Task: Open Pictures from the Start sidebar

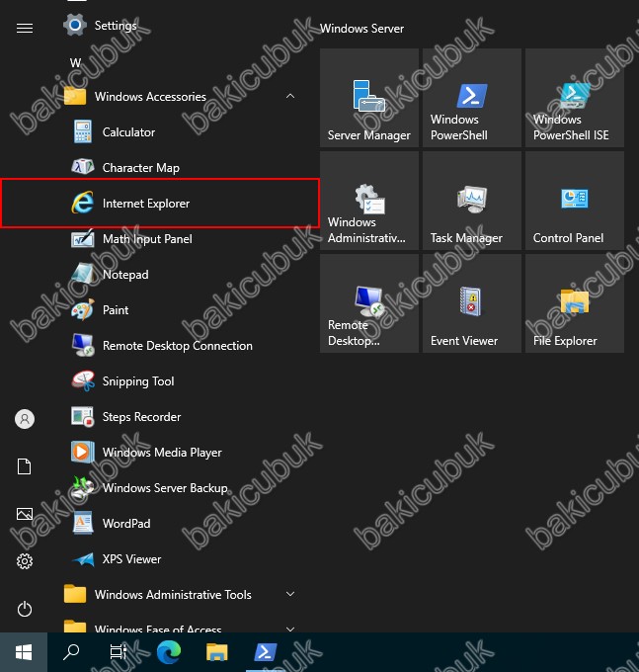Action: (x=25, y=514)
